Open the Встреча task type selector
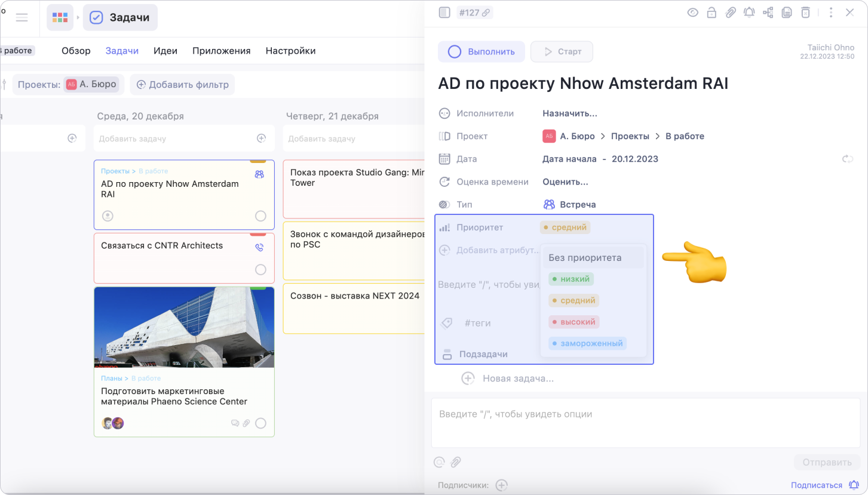This screenshot has height=495, width=868. (x=569, y=204)
